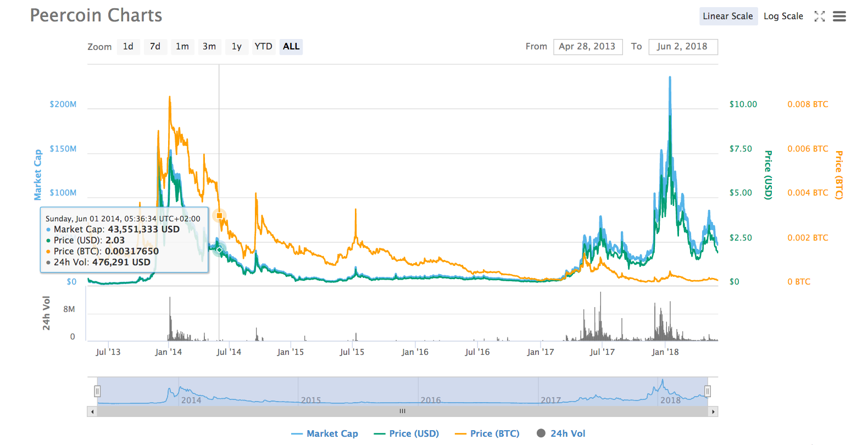Image resolution: width=868 pixels, height=445 pixels.
Task: Click the orange BTC price point marker
Action: [x=219, y=215]
